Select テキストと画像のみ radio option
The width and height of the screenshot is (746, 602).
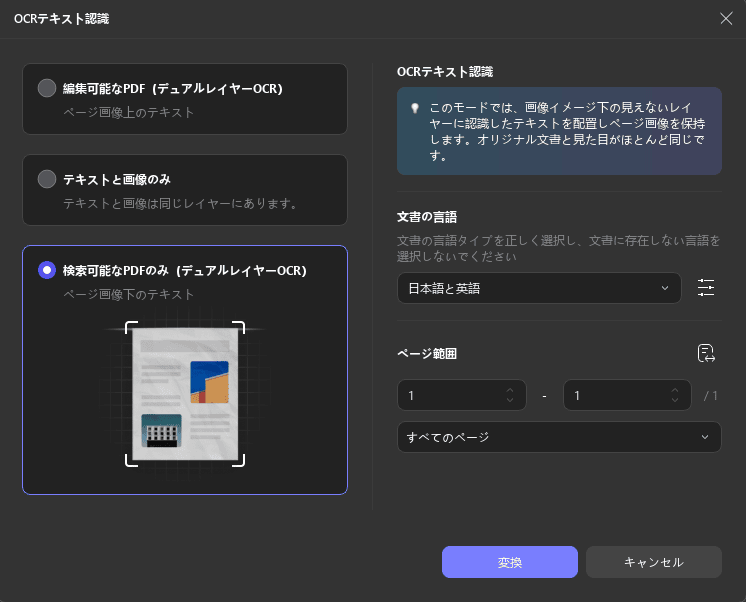47,179
